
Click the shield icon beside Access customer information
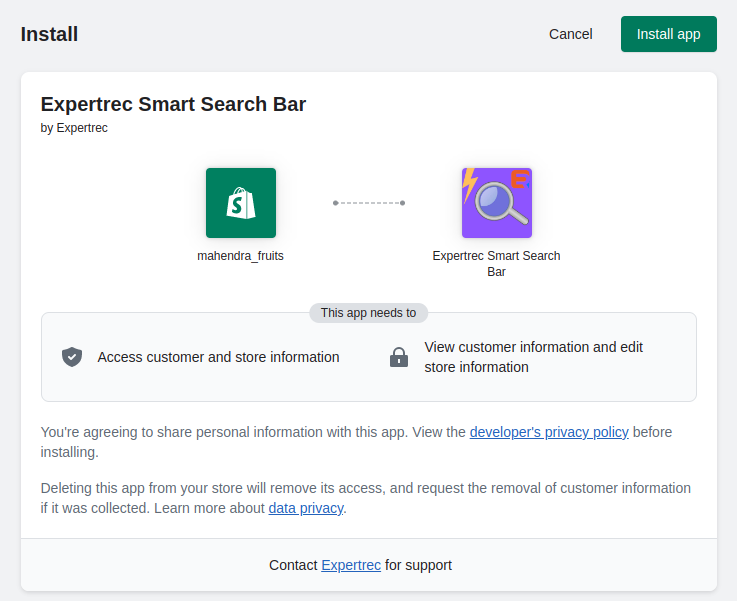pos(72,357)
